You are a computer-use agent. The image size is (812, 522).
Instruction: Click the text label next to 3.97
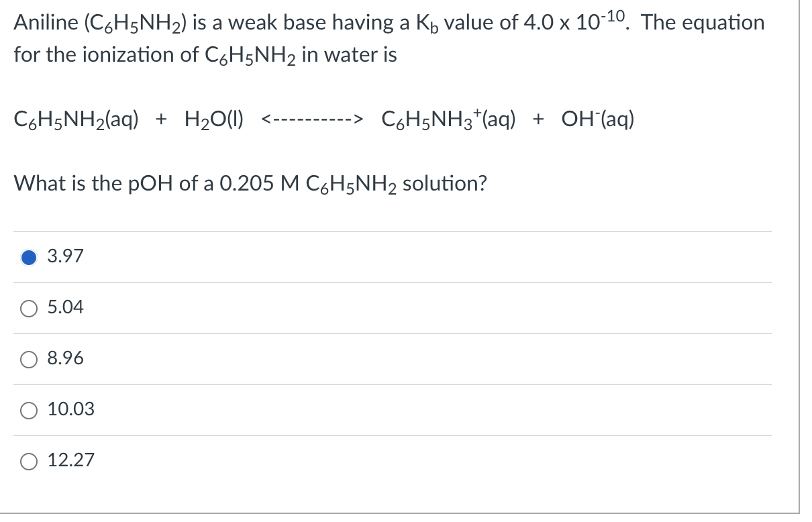(x=64, y=256)
